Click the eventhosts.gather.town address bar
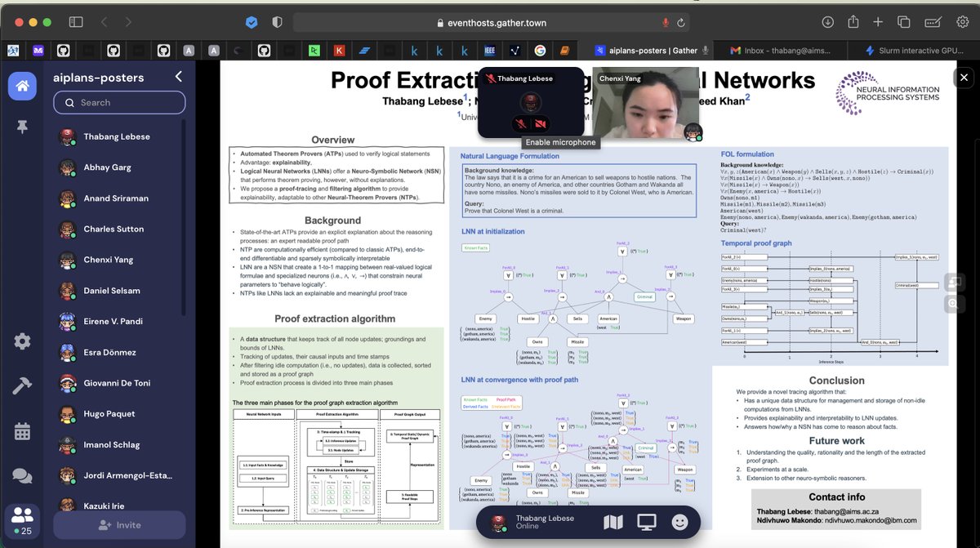The width and height of the screenshot is (980, 548). pyautogui.click(x=492, y=23)
